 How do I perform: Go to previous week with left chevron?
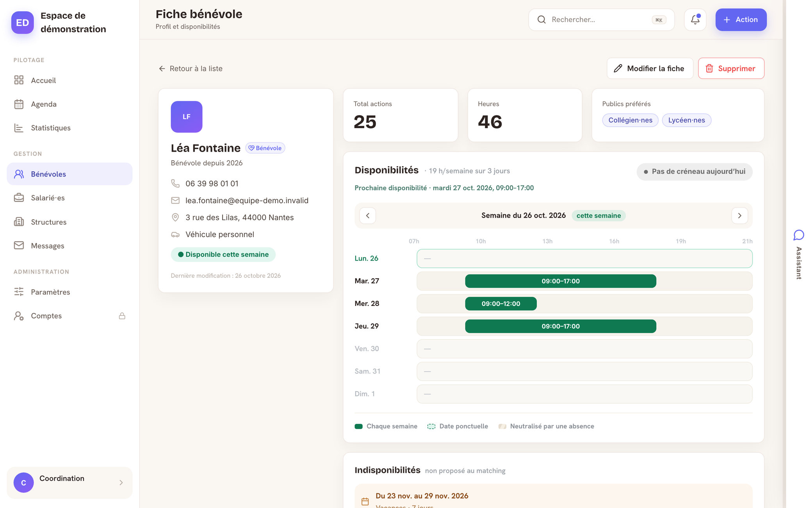tap(367, 216)
